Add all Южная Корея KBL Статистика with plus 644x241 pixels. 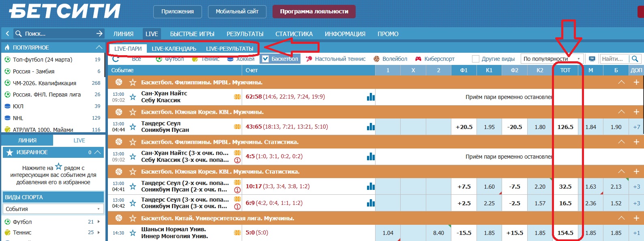click(636, 172)
